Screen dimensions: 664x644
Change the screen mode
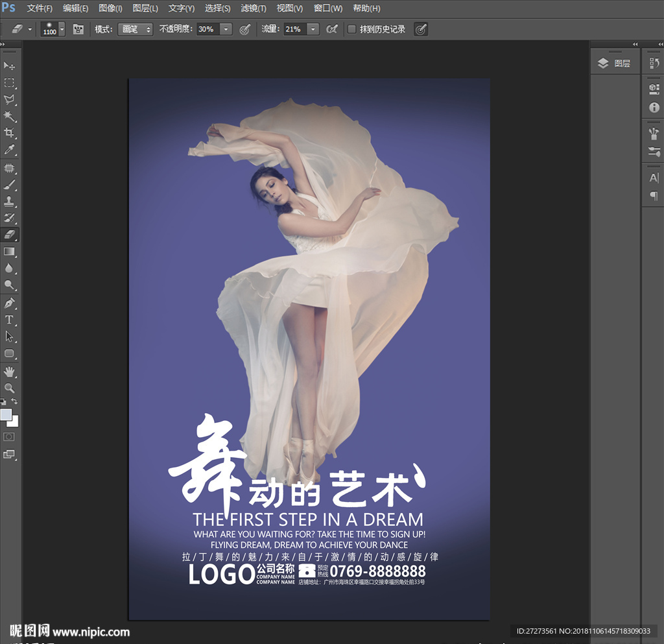coord(9,455)
